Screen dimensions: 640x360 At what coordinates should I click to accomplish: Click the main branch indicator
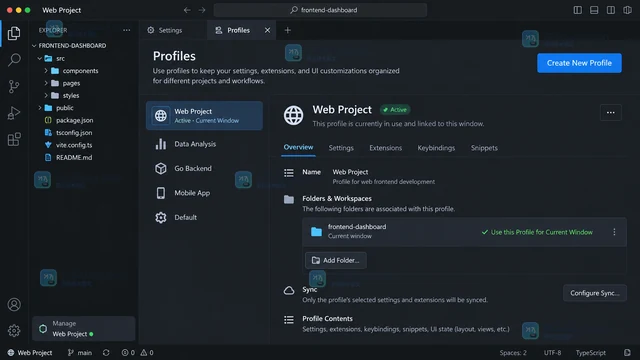point(80,353)
